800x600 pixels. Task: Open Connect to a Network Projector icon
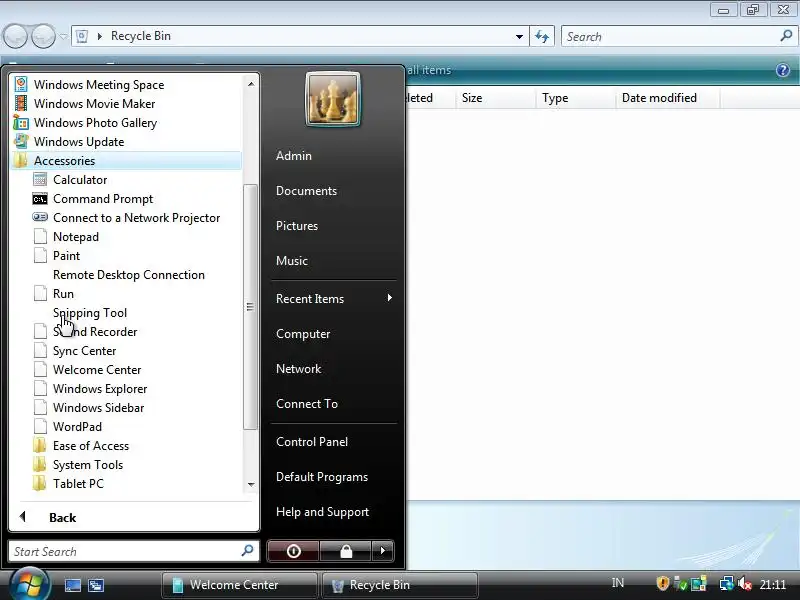(x=40, y=217)
